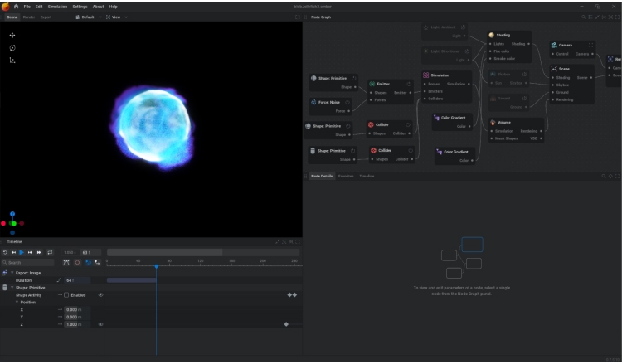Open search in the Node Details panel

[604, 176]
